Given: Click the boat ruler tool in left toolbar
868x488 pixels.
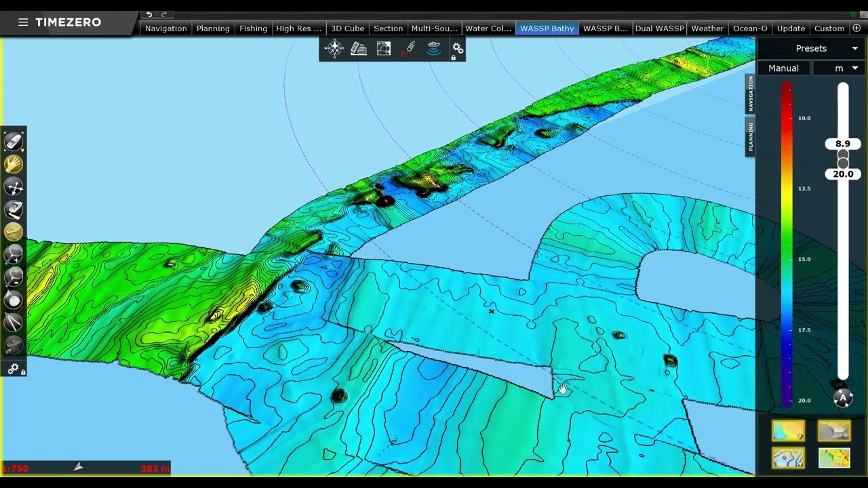Looking at the screenshot, I should pyautogui.click(x=14, y=209).
